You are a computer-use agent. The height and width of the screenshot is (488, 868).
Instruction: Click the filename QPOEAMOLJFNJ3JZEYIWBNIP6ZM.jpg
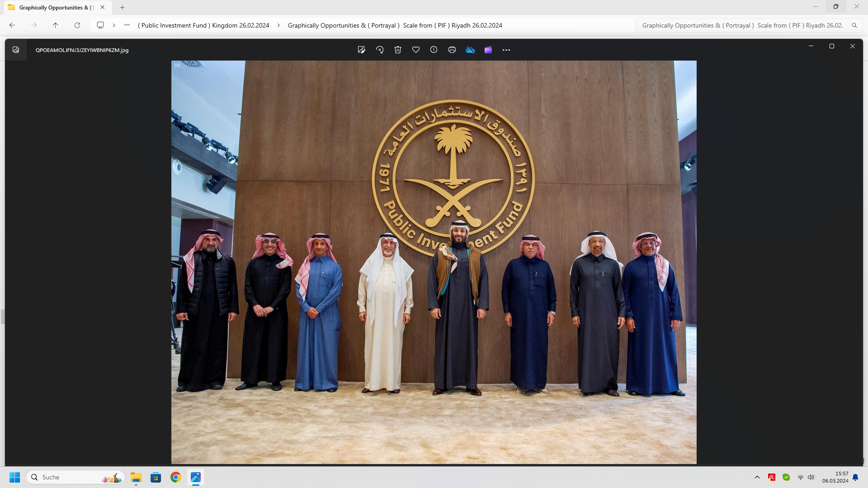[82, 50]
